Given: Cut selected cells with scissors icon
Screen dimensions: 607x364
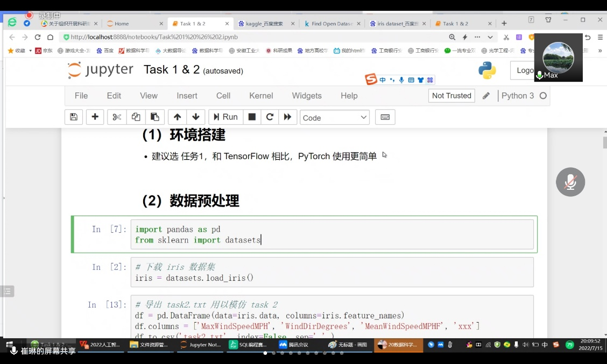Looking at the screenshot, I should [x=117, y=117].
